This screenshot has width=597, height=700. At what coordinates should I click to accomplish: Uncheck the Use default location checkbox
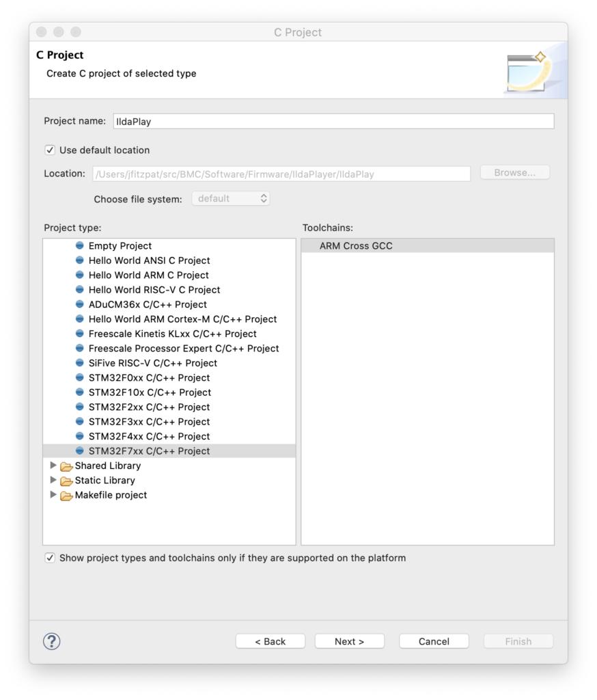coord(50,150)
